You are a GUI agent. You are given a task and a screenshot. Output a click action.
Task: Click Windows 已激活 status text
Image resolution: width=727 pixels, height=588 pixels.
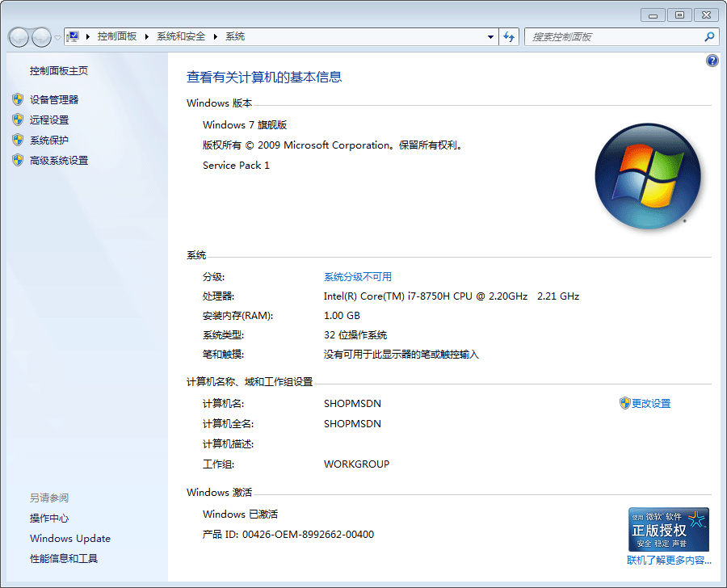pyautogui.click(x=240, y=514)
